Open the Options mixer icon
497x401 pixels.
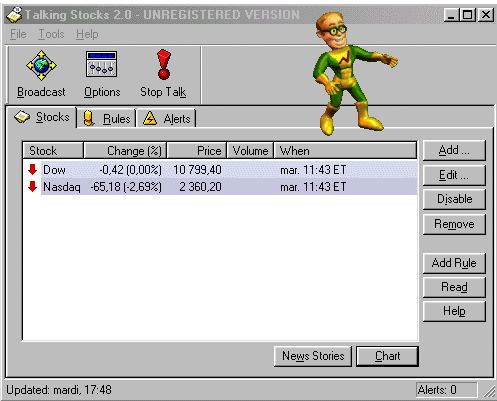tap(101, 64)
